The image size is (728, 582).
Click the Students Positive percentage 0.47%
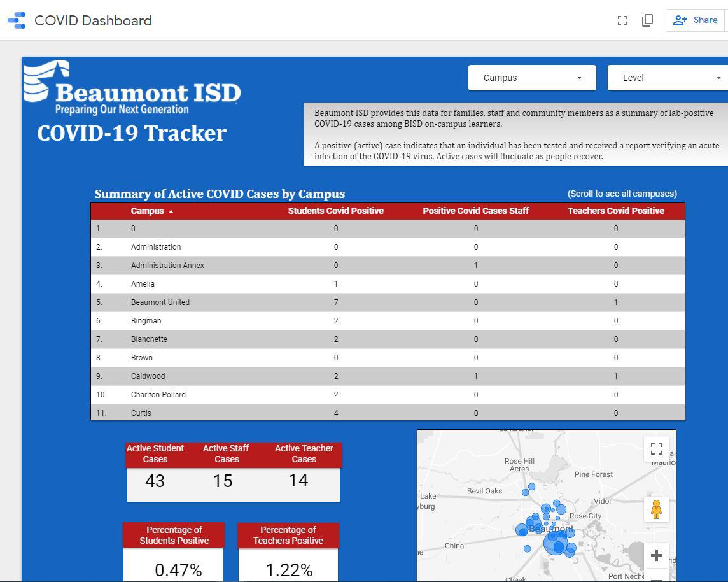point(178,570)
